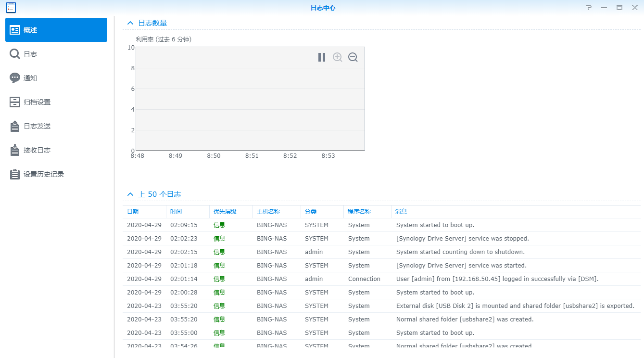Sort by the 程序名称 column header
The height and width of the screenshot is (358, 644).
click(367, 212)
